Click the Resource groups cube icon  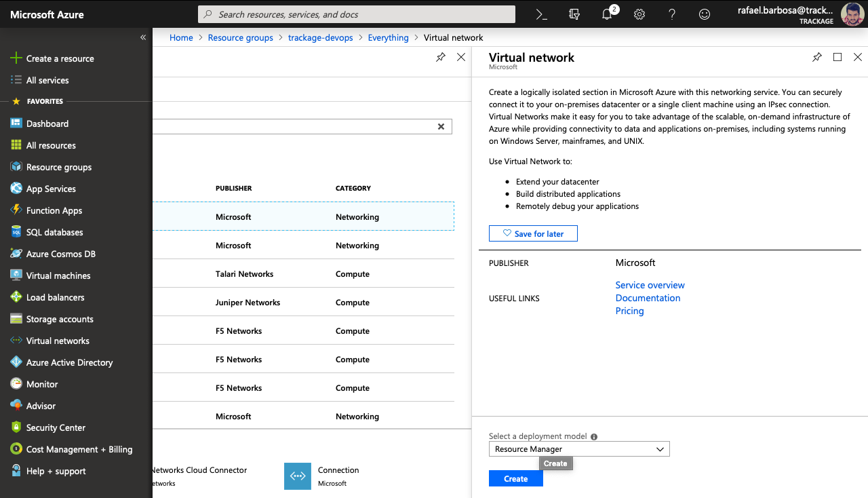click(x=16, y=167)
